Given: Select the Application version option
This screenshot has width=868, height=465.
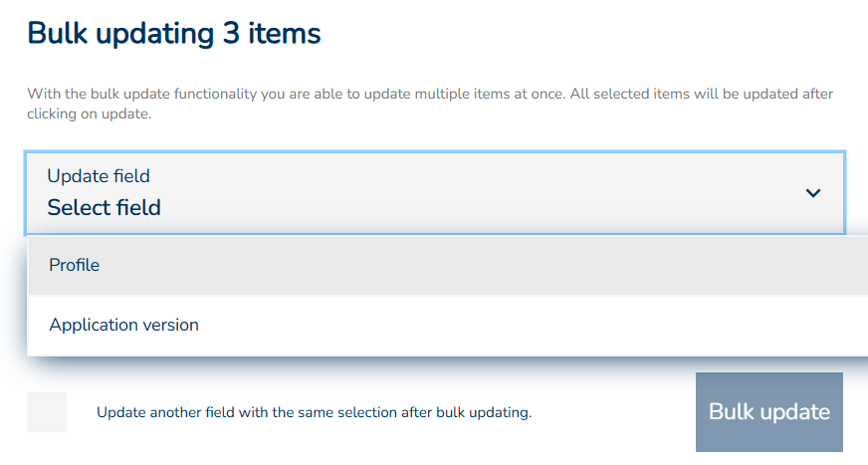Looking at the screenshot, I should pos(123,326).
